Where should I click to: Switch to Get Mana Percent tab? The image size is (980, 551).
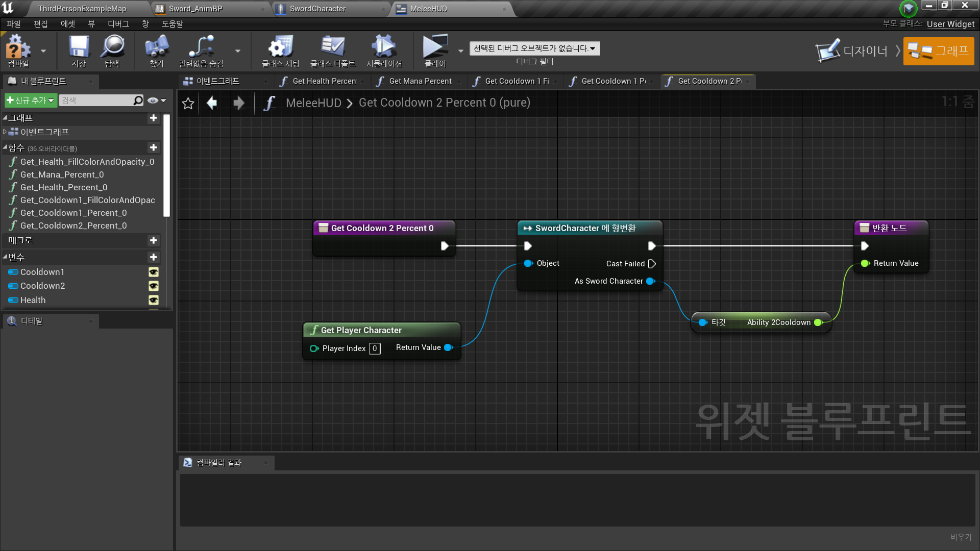420,81
